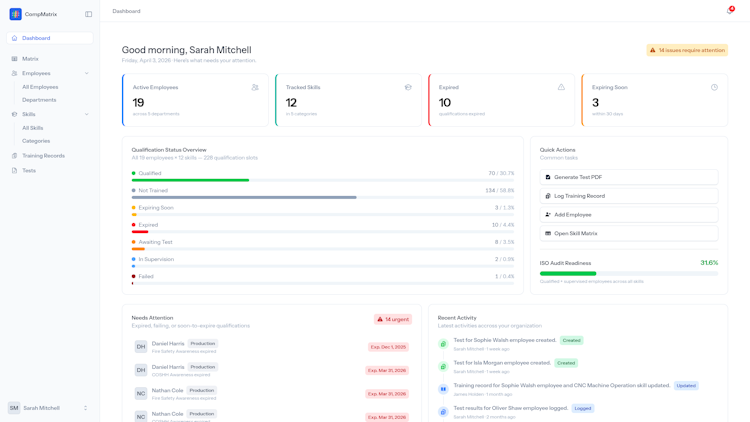Click the ISO Audit Readiness progress bar
Viewport: 750px width, 422px height.
pyautogui.click(x=629, y=274)
